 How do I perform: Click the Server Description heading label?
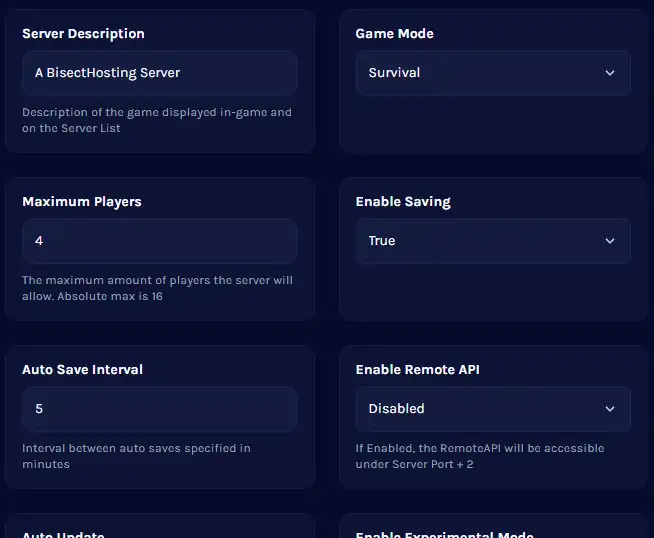83,34
